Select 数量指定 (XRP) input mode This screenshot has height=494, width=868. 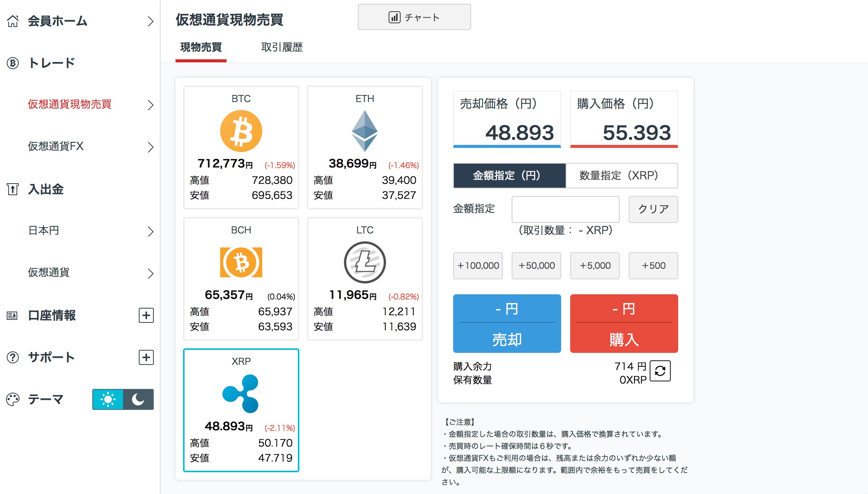[x=622, y=175]
